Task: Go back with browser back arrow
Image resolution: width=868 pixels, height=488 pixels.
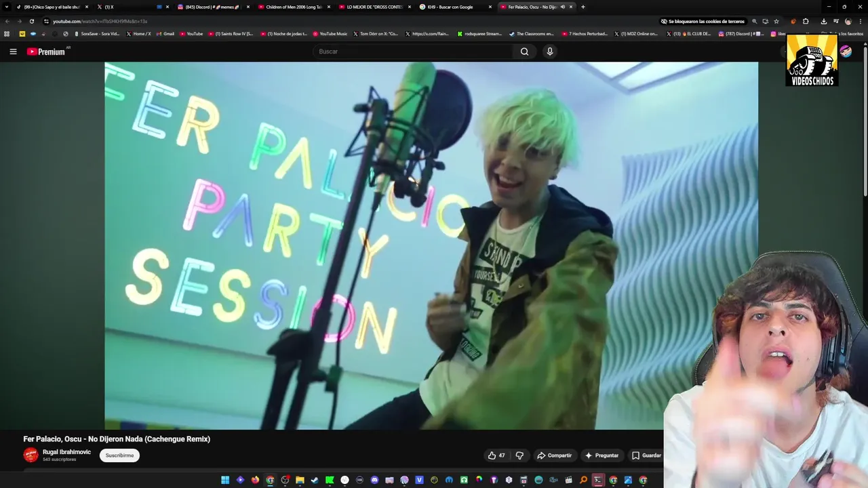Action: pos(7,21)
